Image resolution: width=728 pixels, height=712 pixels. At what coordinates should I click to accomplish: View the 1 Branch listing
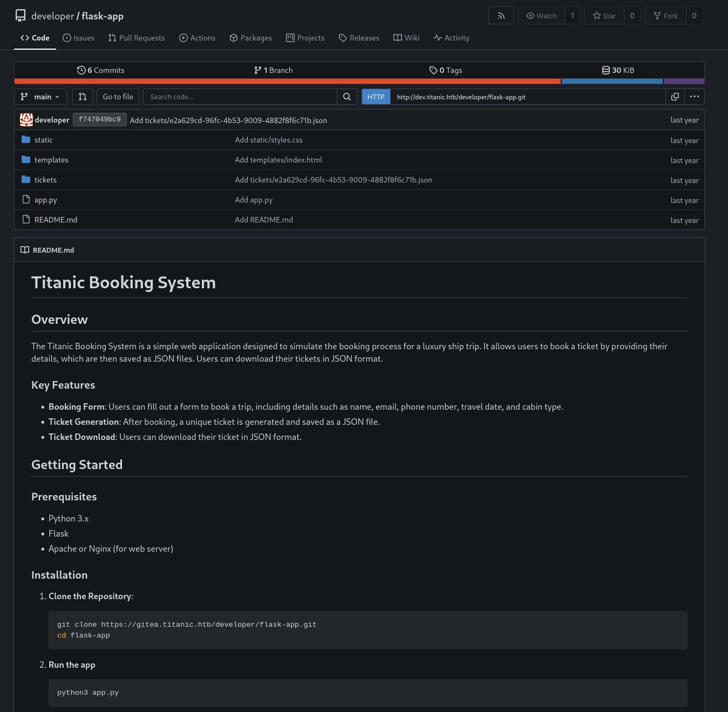(x=273, y=70)
